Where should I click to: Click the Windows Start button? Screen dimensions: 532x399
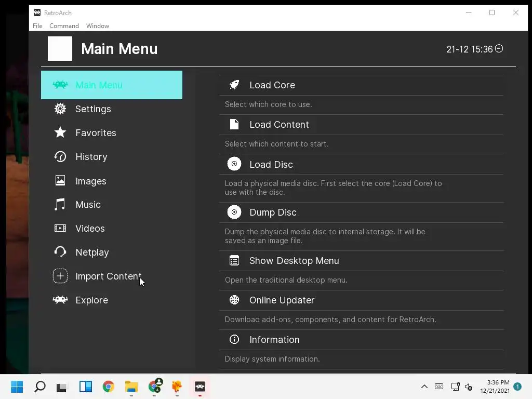(17, 387)
